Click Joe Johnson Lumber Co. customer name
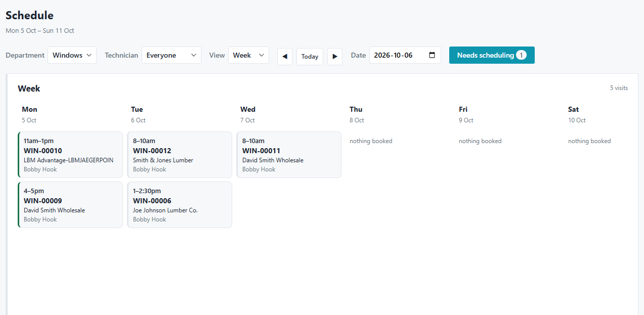 point(165,210)
